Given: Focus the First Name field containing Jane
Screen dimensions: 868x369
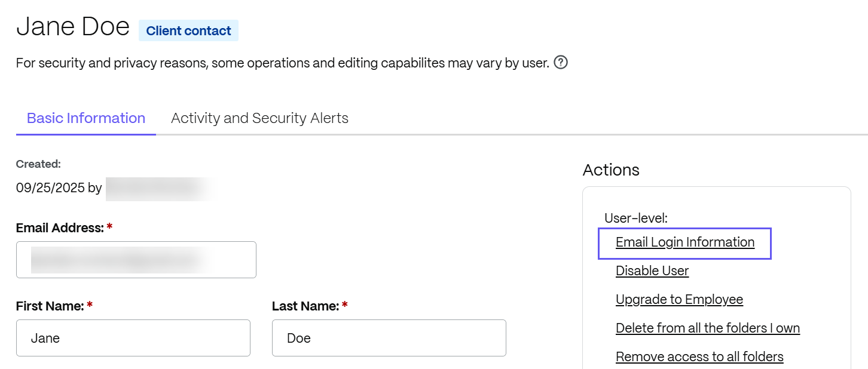Looking at the screenshot, I should click(133, 338).
